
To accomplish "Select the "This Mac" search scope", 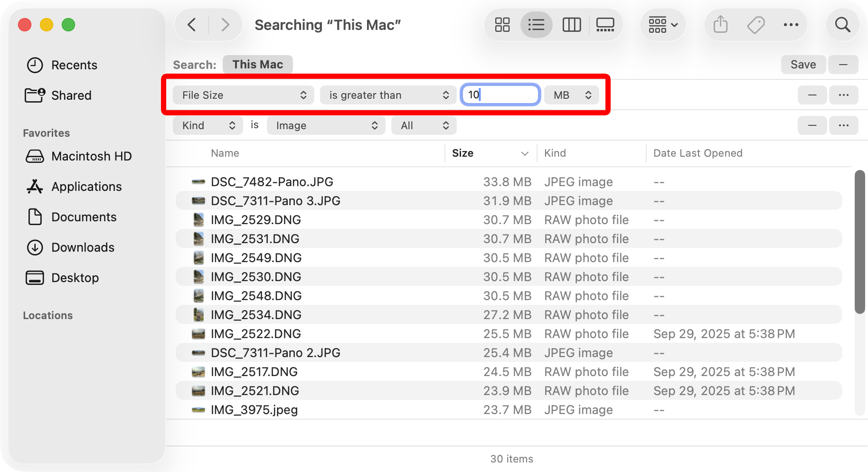I will (257, 64).
